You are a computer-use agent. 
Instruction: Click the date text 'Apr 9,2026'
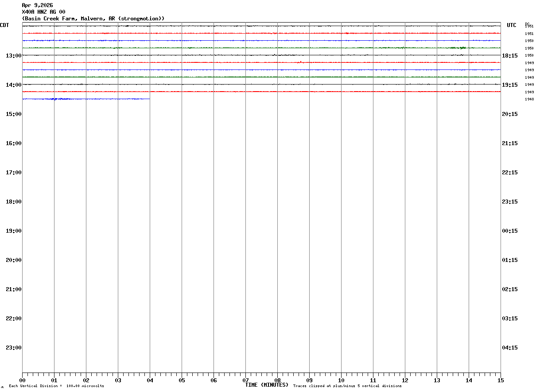pos(37,5)
